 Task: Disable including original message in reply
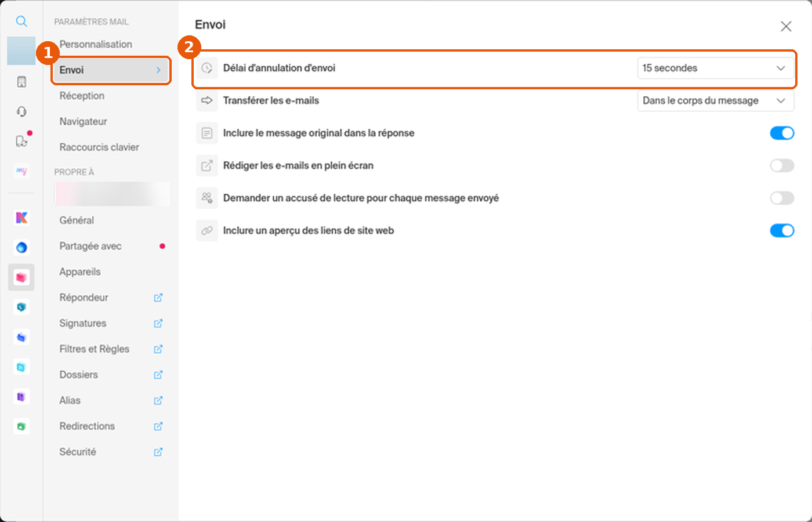click(x=782, y=133)
